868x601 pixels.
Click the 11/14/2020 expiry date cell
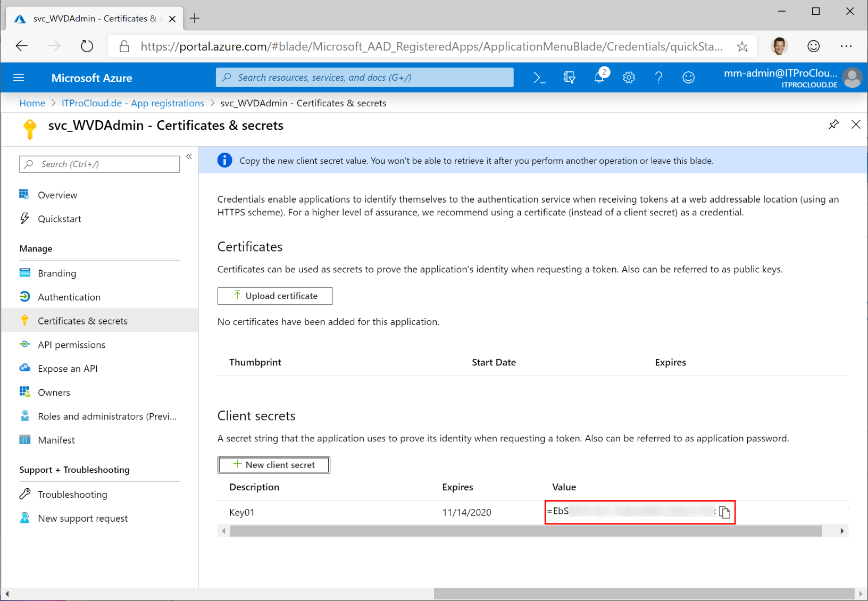466,512
